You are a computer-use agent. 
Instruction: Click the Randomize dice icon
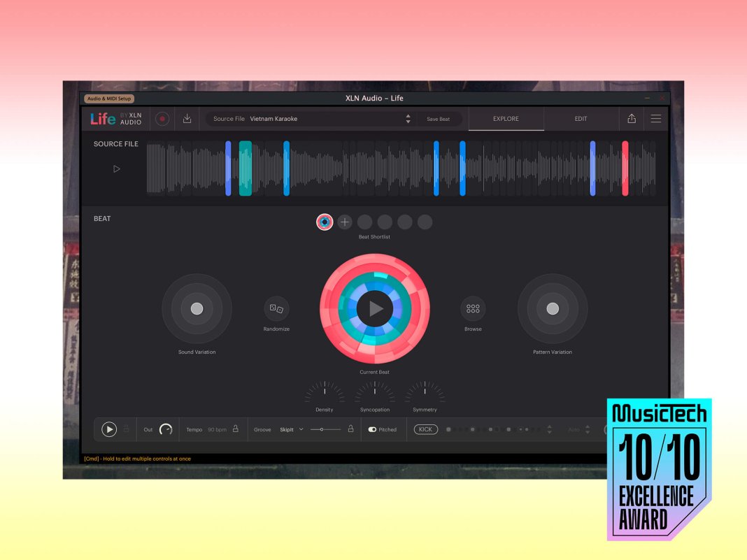point(276,308)
